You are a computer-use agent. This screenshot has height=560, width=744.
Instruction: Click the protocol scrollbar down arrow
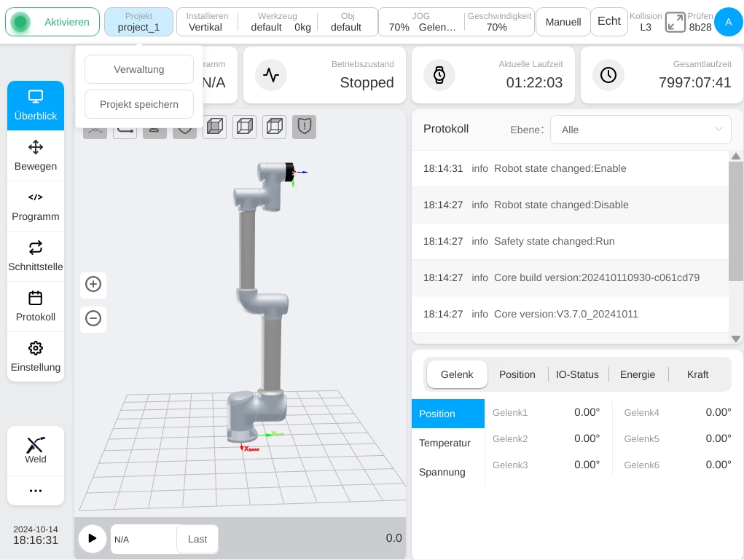click(736, 339)
